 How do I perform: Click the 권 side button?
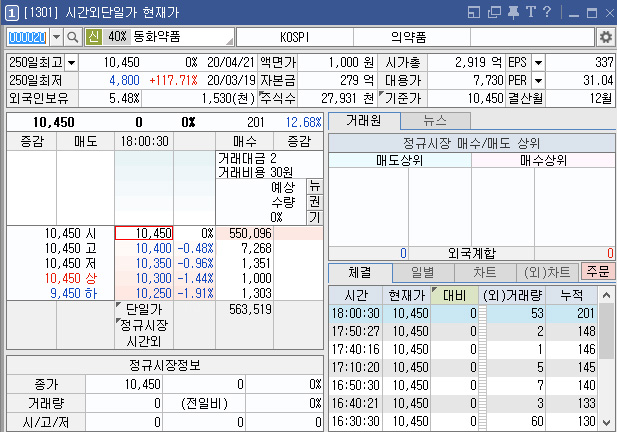click(314, 201)
